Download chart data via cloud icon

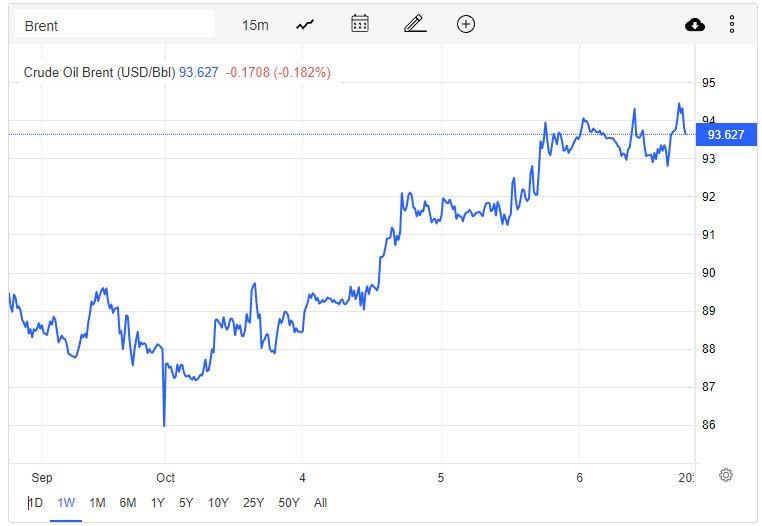coord(694,24)
